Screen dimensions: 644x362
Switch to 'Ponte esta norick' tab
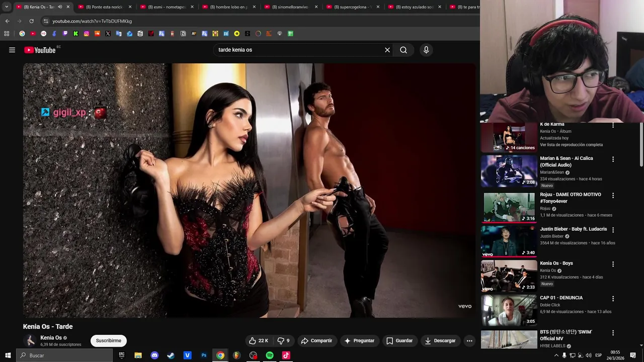point(104,7)
